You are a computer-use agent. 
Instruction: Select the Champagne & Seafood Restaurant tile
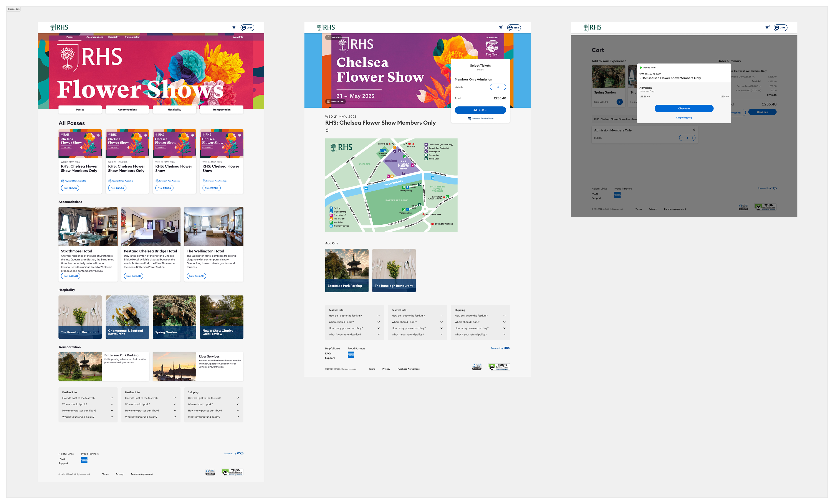click(x=127, y=317)
